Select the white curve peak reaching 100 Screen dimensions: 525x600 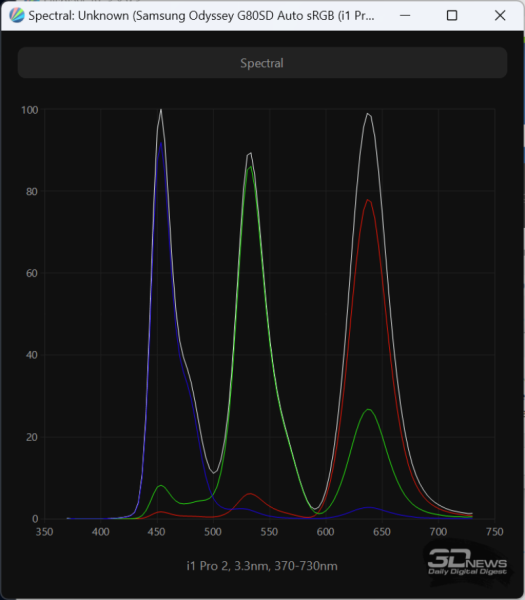(x=161, y=110)
